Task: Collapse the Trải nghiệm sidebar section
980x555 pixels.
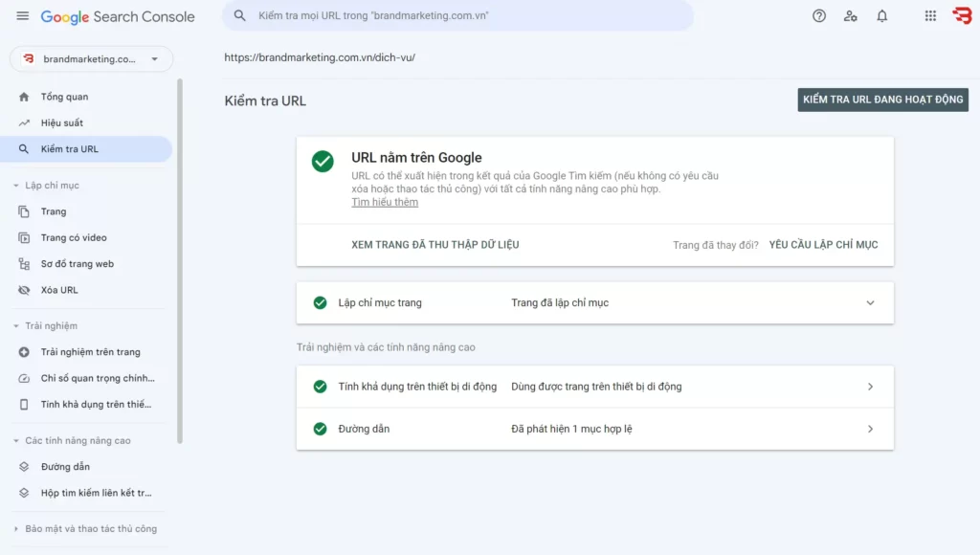Action: click(16, 326)
